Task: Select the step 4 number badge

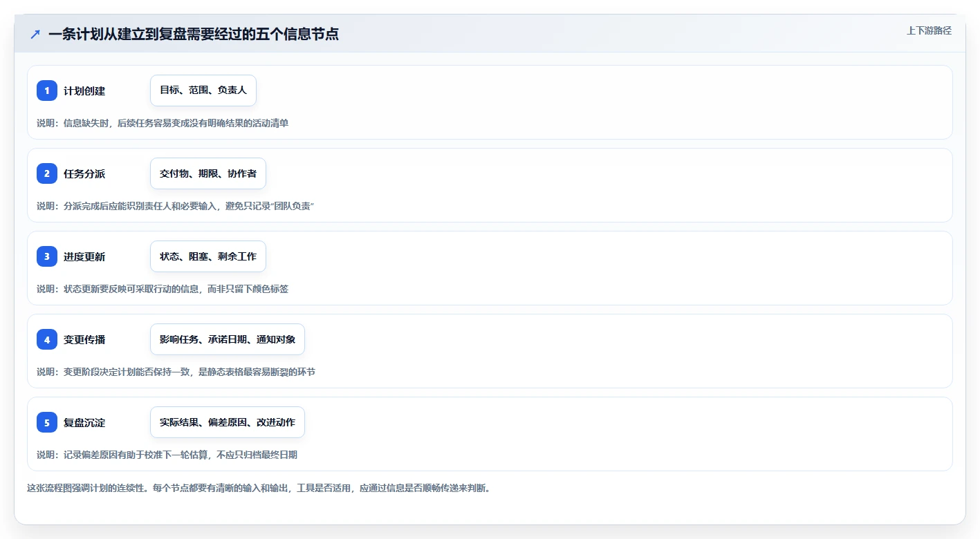Action: [47, 339]
